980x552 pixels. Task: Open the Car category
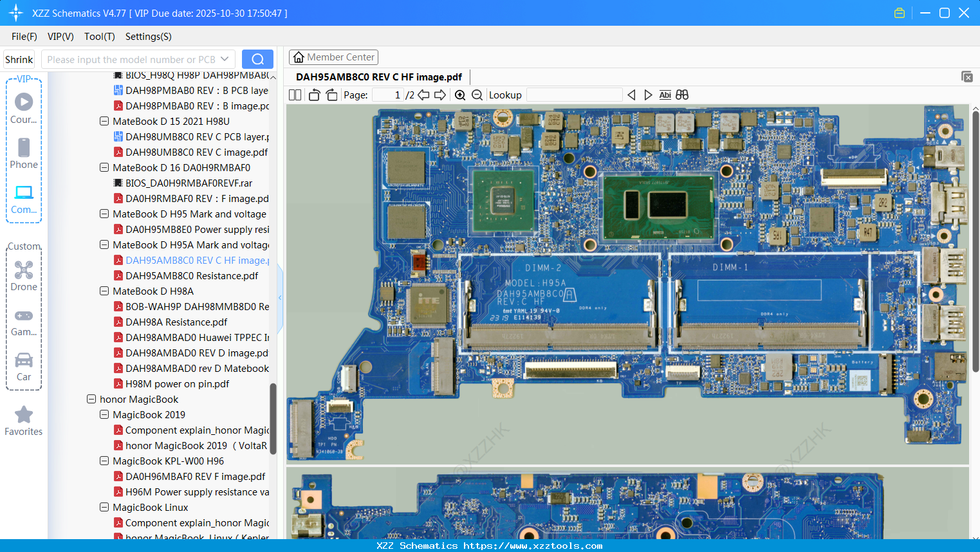pyautogui.click(x=24, y=367)
